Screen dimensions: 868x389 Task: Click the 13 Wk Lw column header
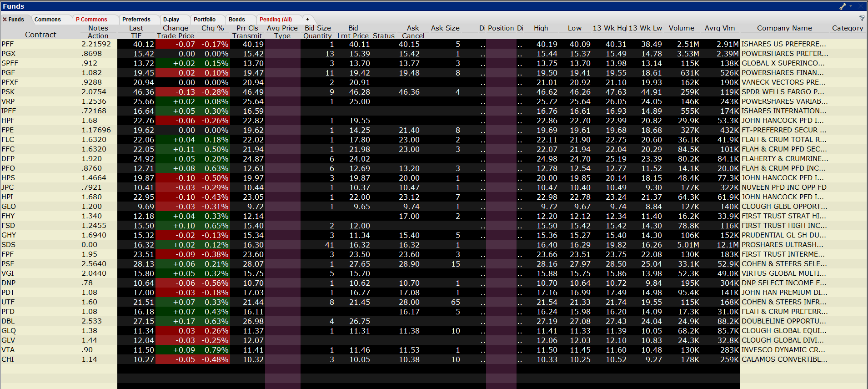pyautogui.click(x=646, y=28)
